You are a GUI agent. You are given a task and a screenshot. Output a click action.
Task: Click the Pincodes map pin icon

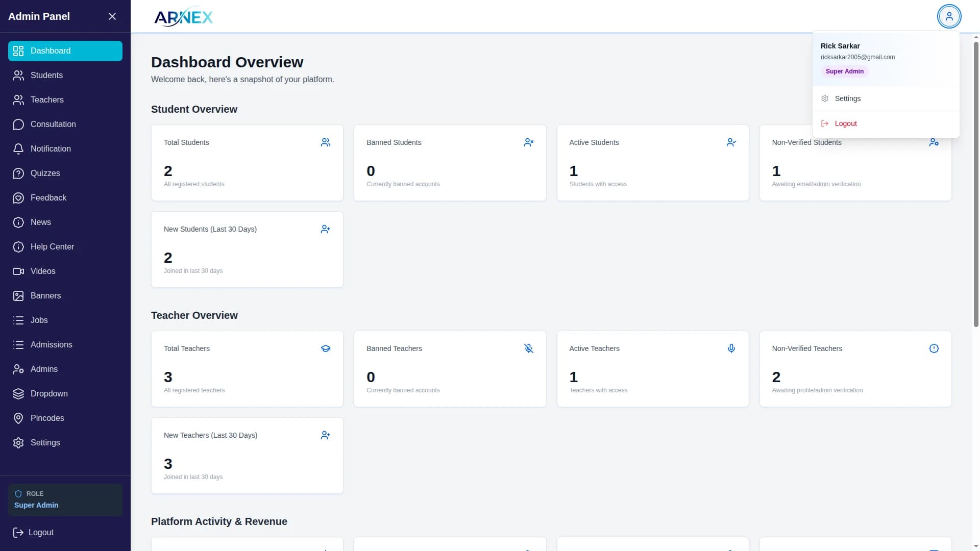[18, 418]
